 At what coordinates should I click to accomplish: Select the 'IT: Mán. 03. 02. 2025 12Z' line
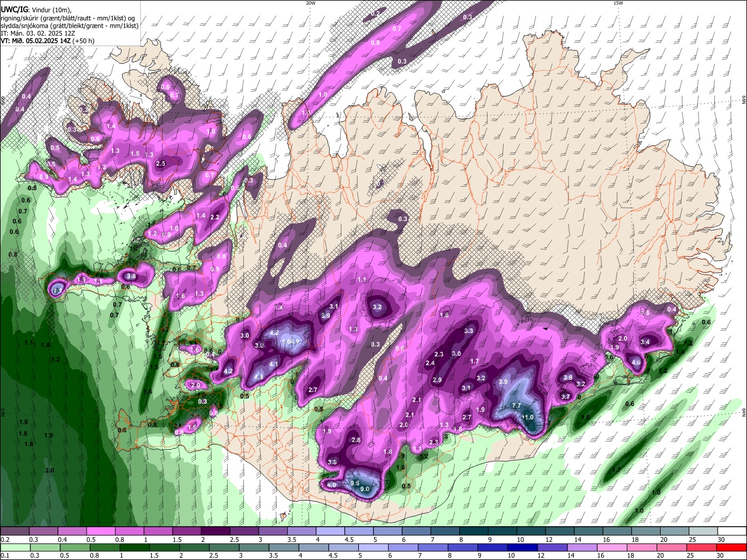pyautogui.click(x=37, y=33)
